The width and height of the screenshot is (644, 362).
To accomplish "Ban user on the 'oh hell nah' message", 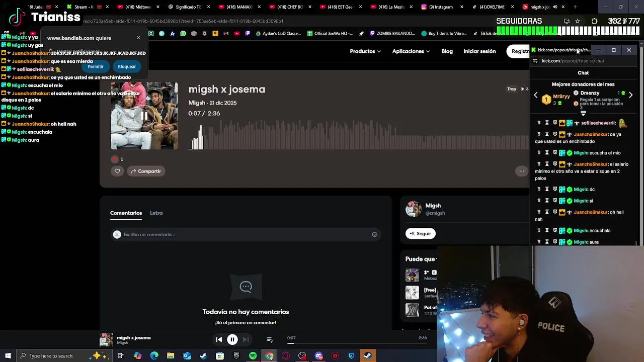I will [555, 212].
